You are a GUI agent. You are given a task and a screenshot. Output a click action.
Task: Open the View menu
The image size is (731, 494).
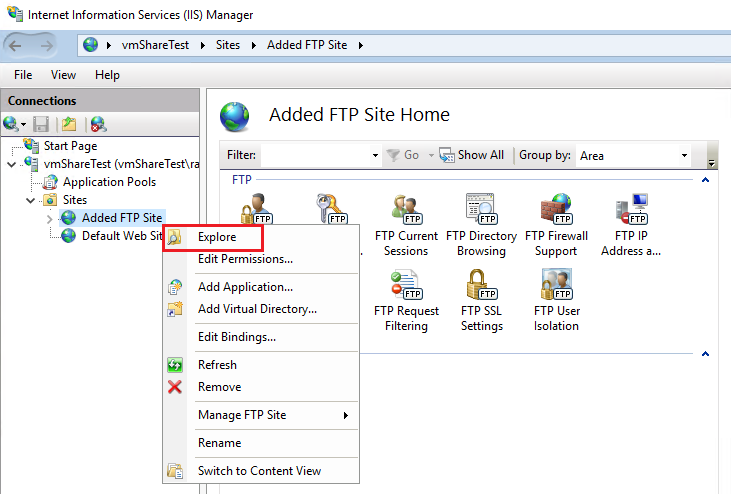pyautogui.click(x=63, y=75)
